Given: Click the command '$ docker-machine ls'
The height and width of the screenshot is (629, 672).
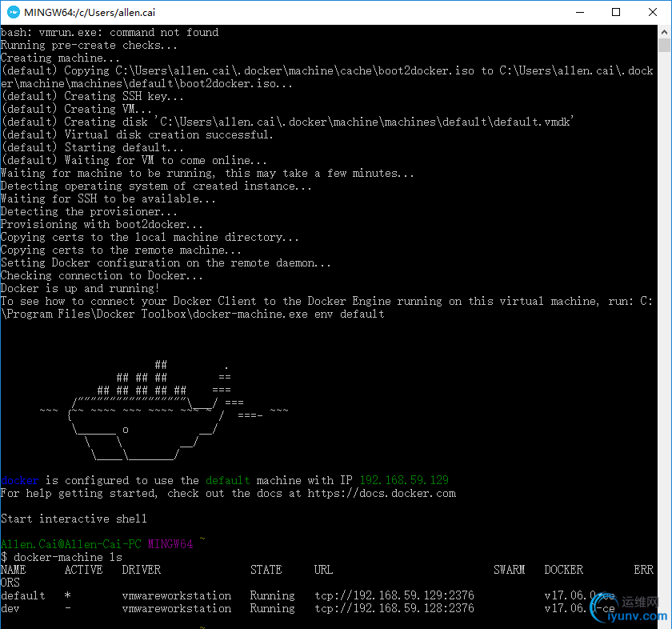Looking at the screenshot, I should [62, 558].
